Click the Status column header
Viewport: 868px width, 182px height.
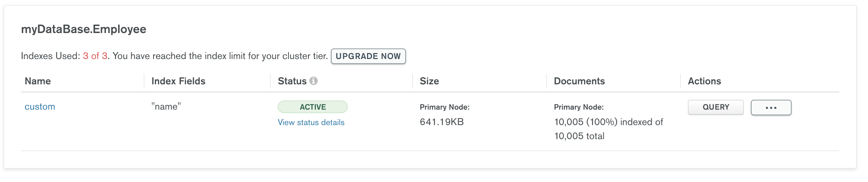coord(292,81)
